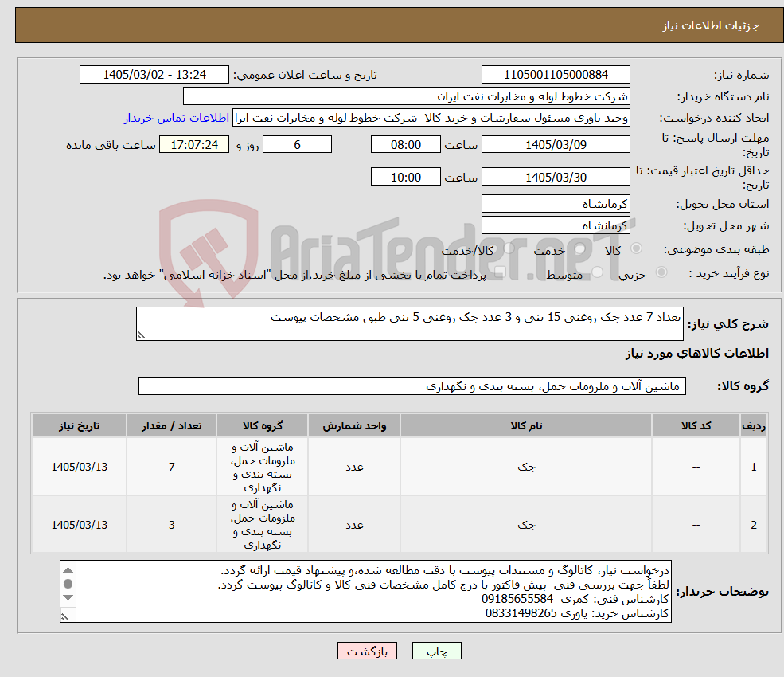
Task: Click the buyer notes text area
Action: (x=365, y=592)
